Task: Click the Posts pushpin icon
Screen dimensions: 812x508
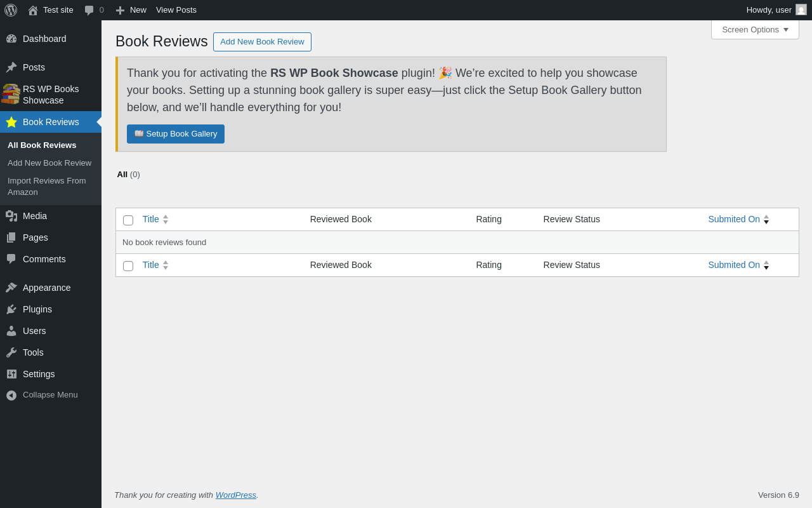Action: pyautogui.click(x=11, y=67)
